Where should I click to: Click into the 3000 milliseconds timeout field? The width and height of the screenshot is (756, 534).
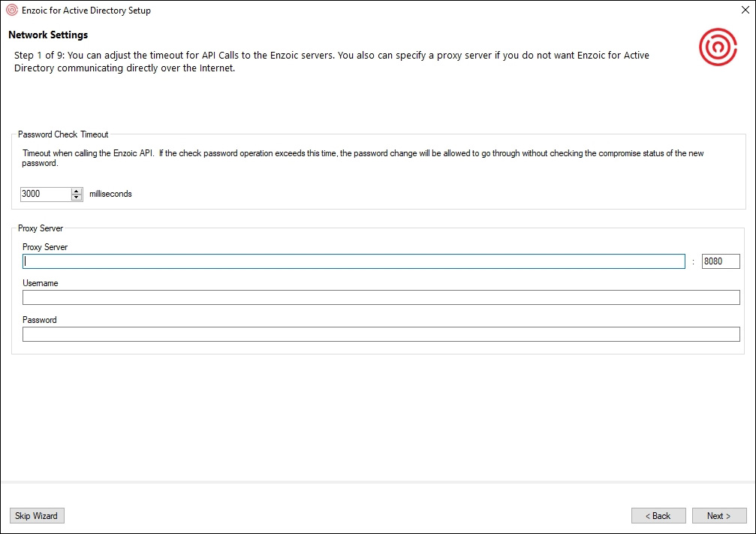pos(45,194)
